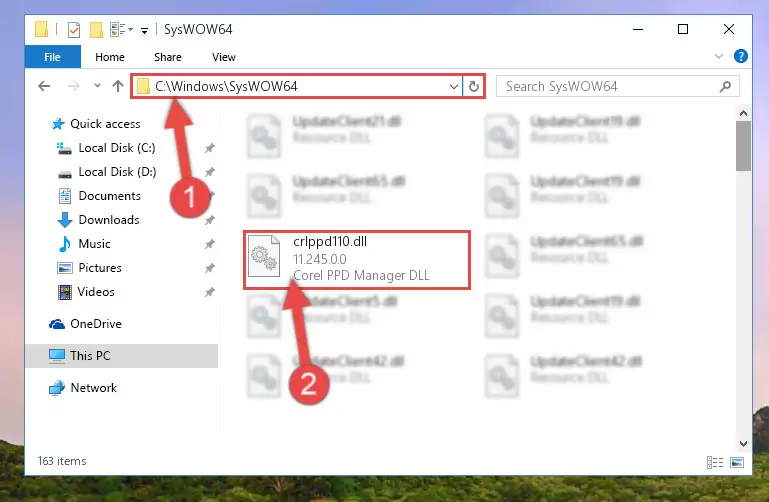The width and height of the screenshot is (769, 502).
Task: Select This PC in the navigation pane
Action: click(122, 356)
